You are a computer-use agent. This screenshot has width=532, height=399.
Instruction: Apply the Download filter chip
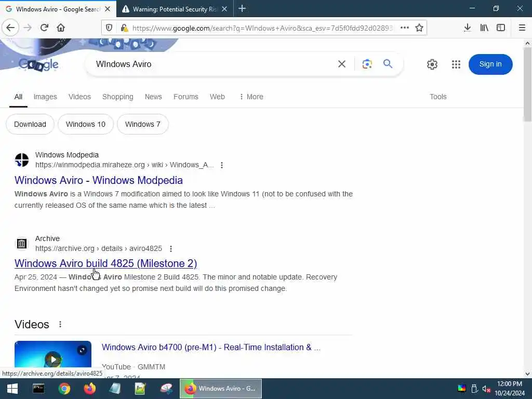tap(30, 124)
